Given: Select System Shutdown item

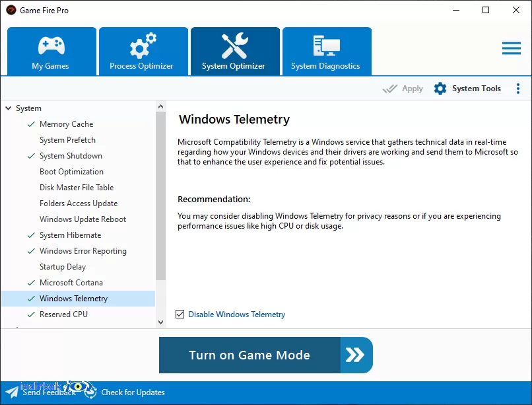Looking at the screenshot, I should click(x=71, y=156).
